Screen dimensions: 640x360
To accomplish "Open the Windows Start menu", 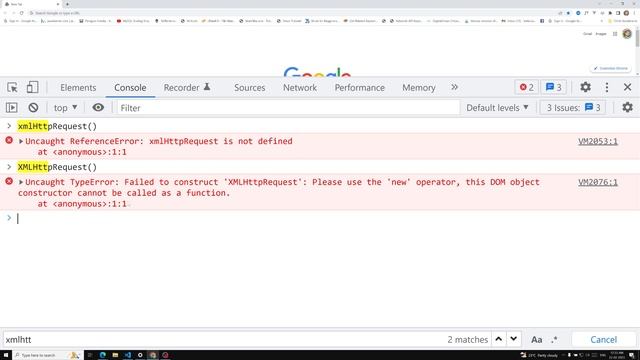I will (6, 355).
